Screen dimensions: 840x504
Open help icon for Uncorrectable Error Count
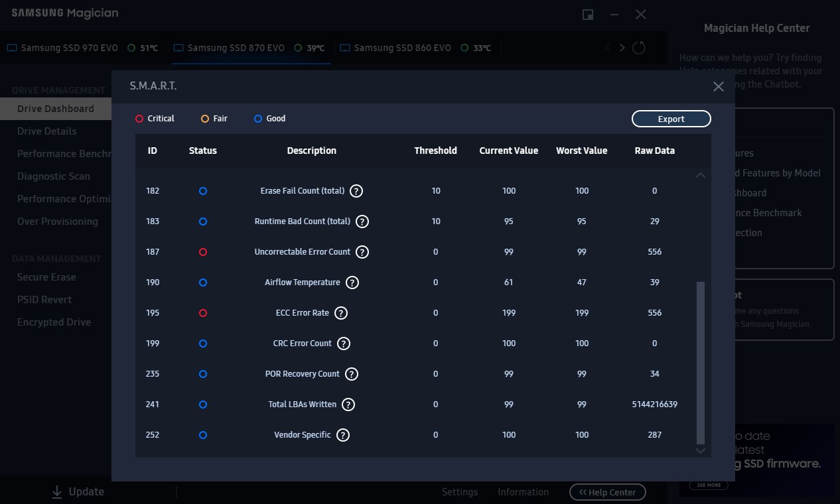pyautogui.click(x=362, y=252)
